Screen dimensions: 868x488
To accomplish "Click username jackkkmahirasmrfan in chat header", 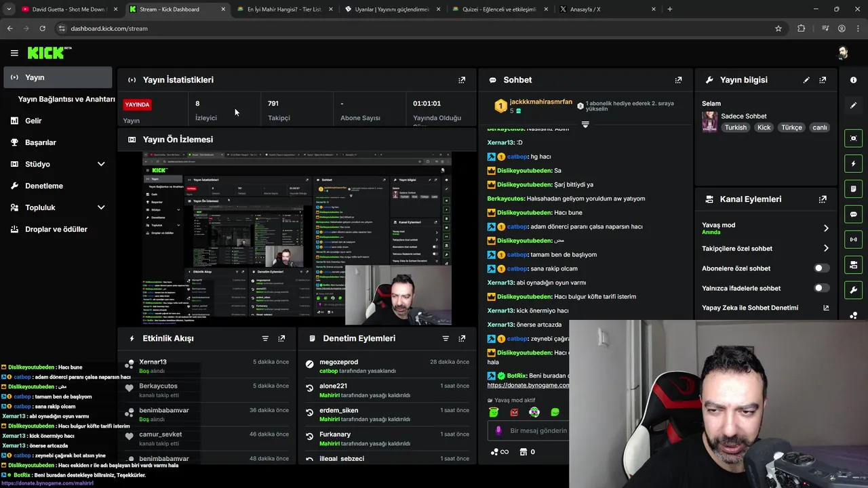I will (x=540, y=102).
